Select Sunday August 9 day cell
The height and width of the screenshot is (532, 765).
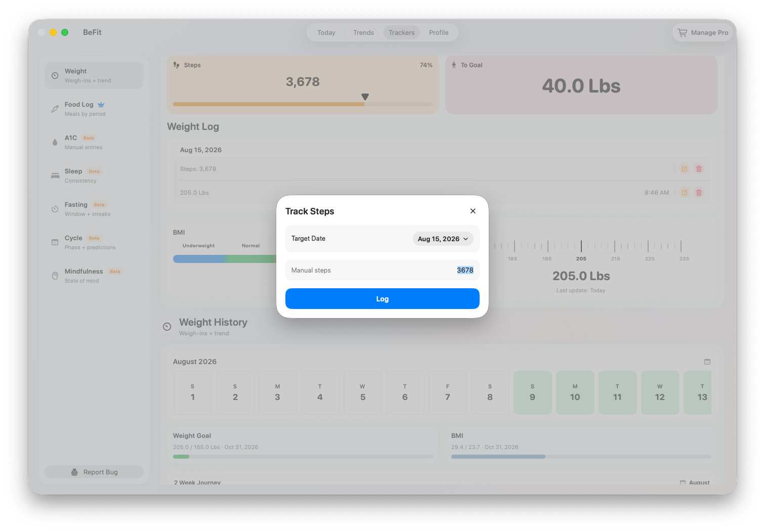(533, 392)
